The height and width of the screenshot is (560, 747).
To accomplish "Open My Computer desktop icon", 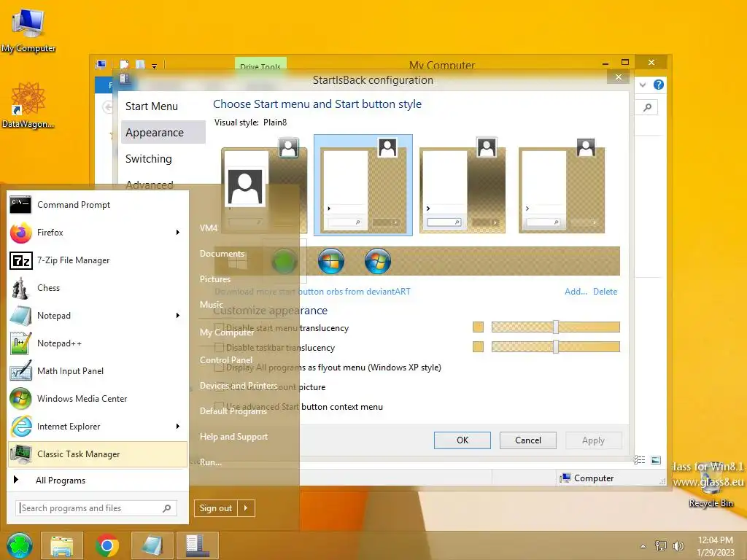I will tap(28, 29).
